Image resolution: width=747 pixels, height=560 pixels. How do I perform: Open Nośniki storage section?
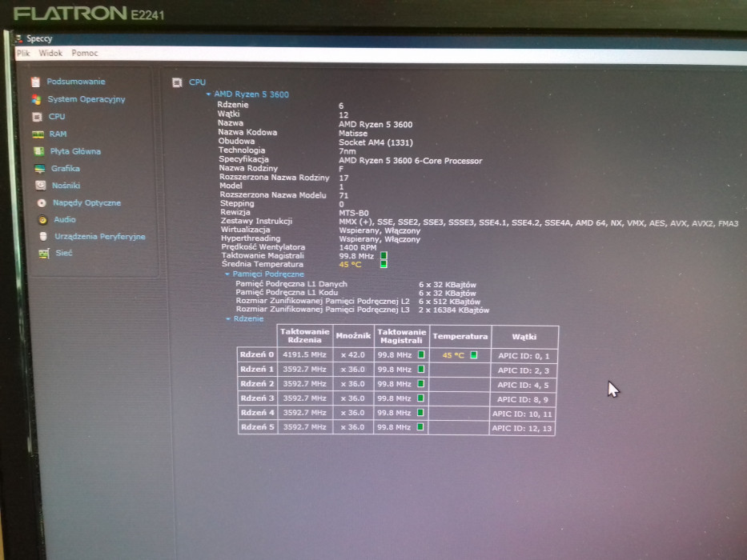click(66, 186)
